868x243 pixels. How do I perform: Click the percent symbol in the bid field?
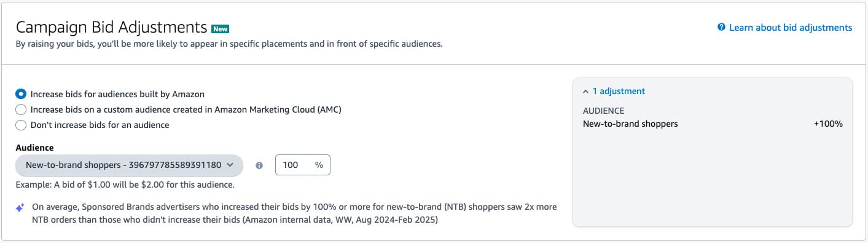coord(319,165)
